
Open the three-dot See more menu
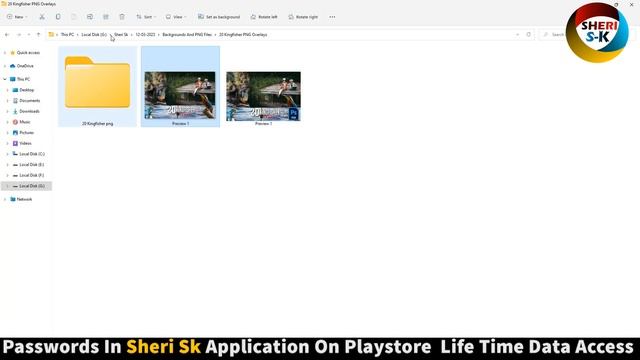click(x=332, y=17)
